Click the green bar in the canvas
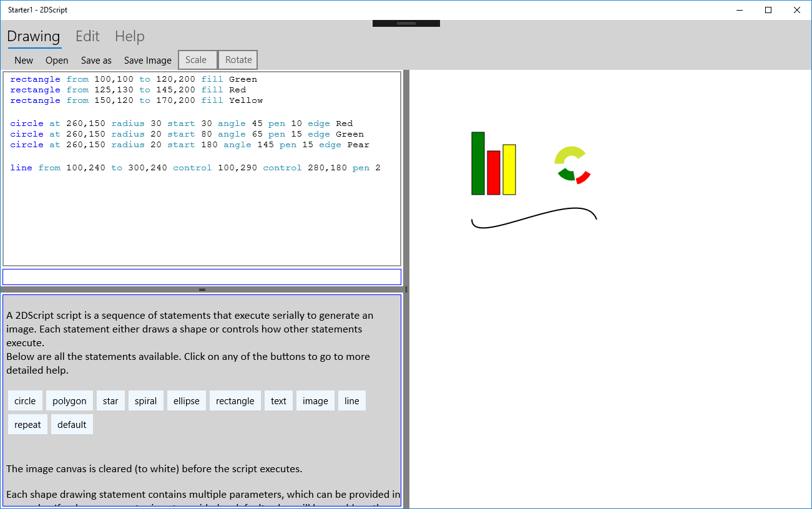 click(x=478, y=163)
